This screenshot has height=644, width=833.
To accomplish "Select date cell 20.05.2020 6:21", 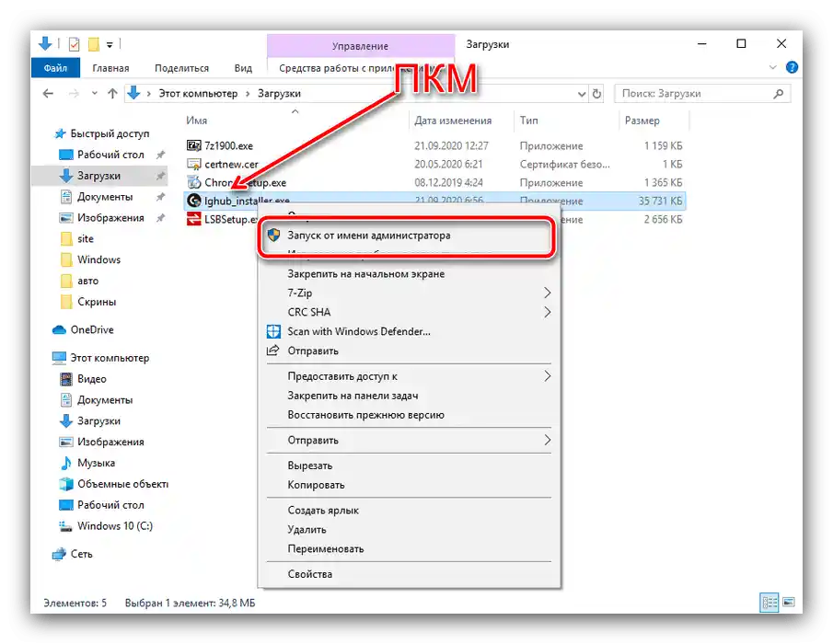I will [448, 164].
